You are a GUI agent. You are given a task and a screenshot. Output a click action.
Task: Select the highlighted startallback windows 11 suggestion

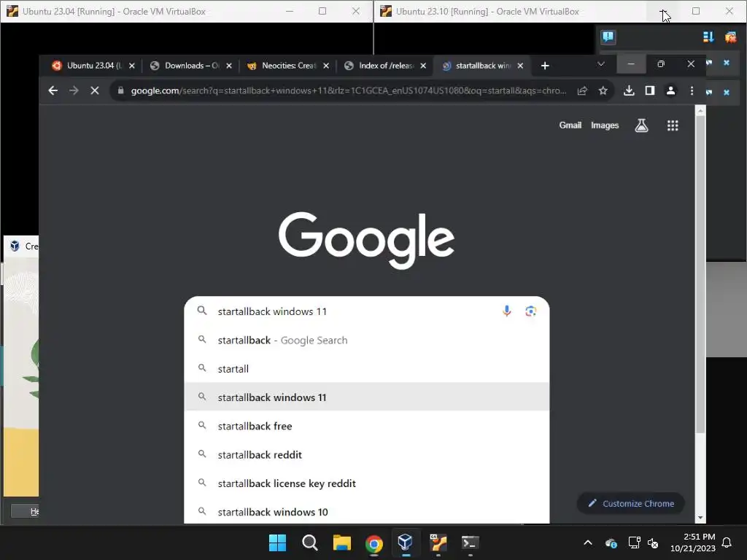click(x=367, y=397)
